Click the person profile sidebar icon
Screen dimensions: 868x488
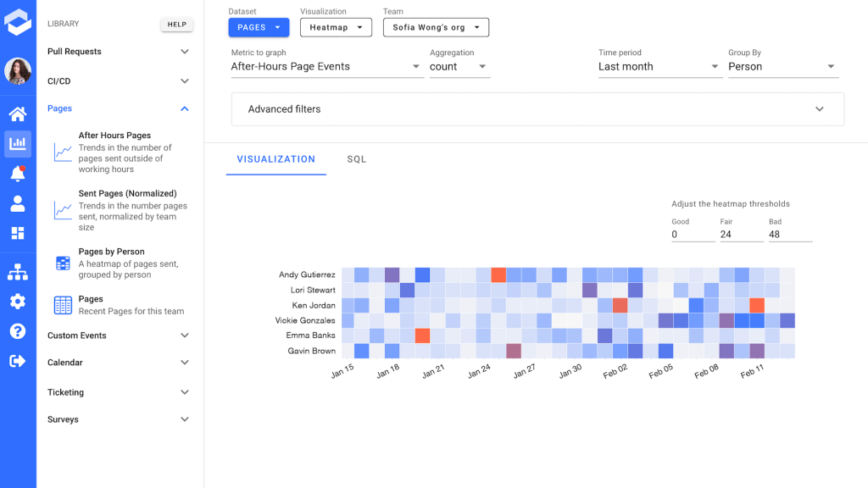pyautogui.click(x=17, y=203)
